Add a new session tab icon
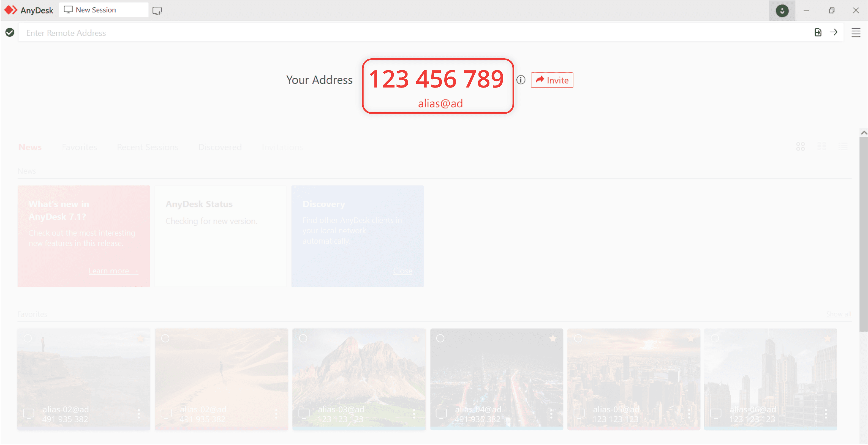The width and height of the screenshot is (868, 445). 157,10
